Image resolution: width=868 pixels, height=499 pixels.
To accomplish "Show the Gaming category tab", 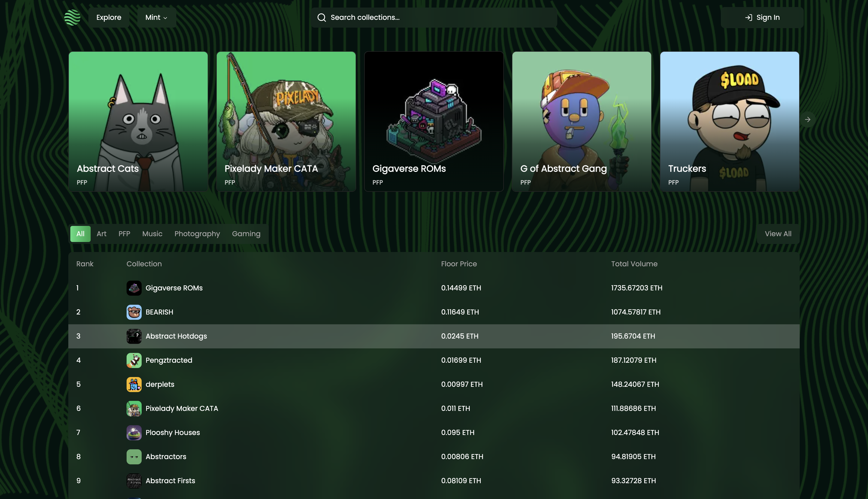I will tap(246, 234).
